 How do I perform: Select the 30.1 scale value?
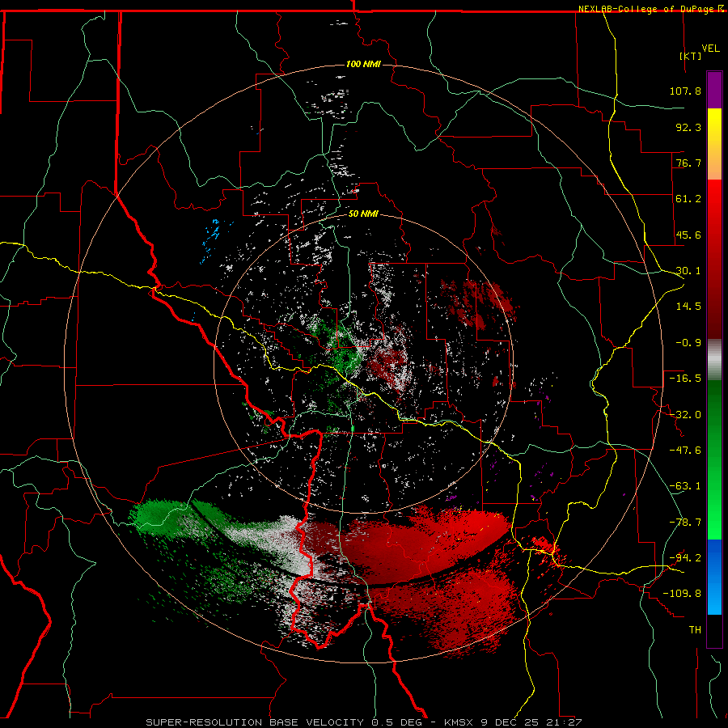point(688,271)
